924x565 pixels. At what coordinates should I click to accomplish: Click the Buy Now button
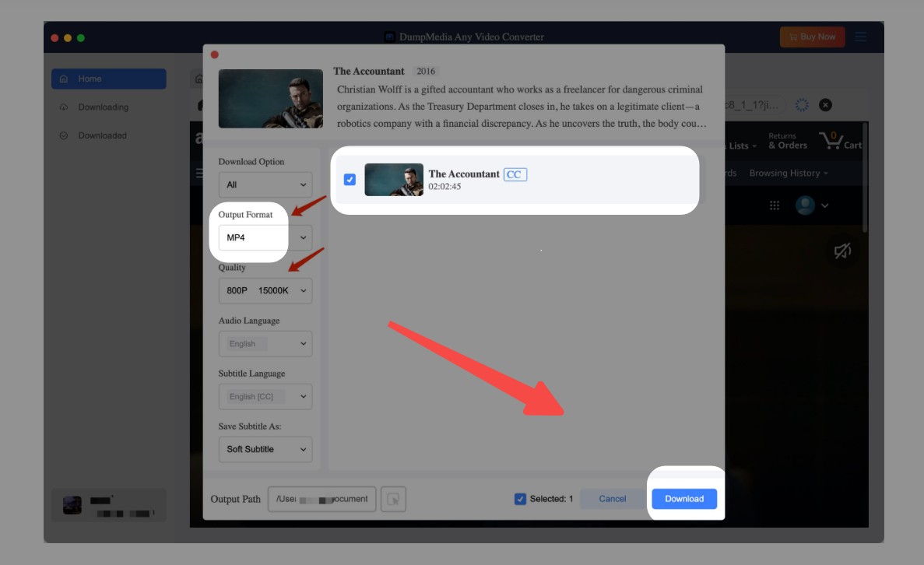pos(812,37)
